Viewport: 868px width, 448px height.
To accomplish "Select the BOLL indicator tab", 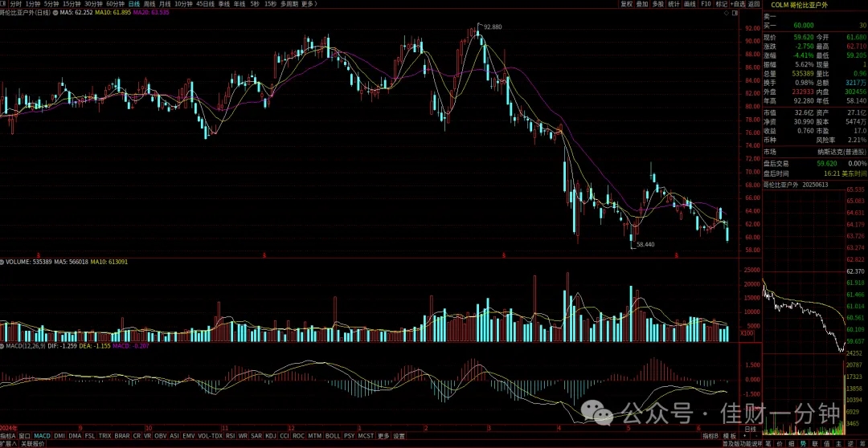I will (x=333, y=436).
